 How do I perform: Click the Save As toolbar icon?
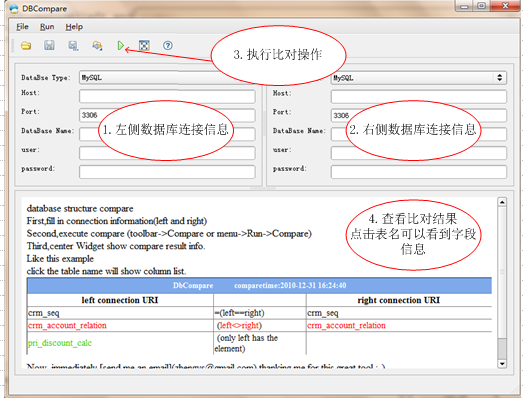pos(73,45)
